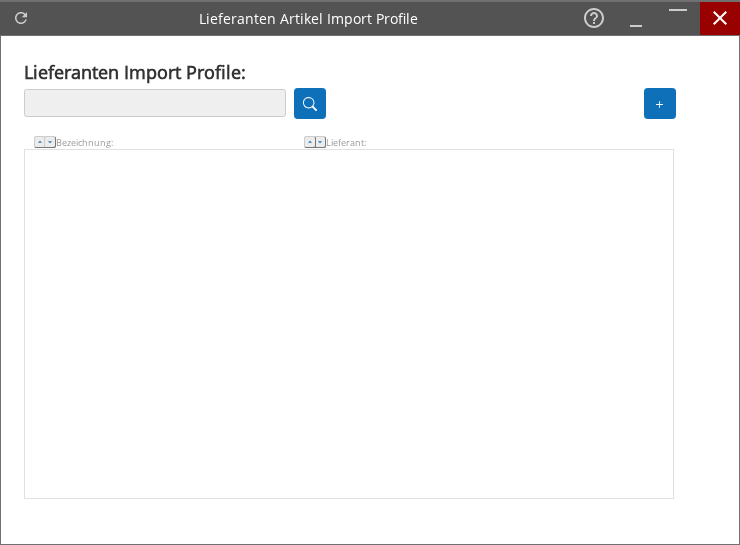Image resolution: width=740 pixels, height=545 pixels.
Task: Select the Bezeichnung column header label
Action: (85, 143)
